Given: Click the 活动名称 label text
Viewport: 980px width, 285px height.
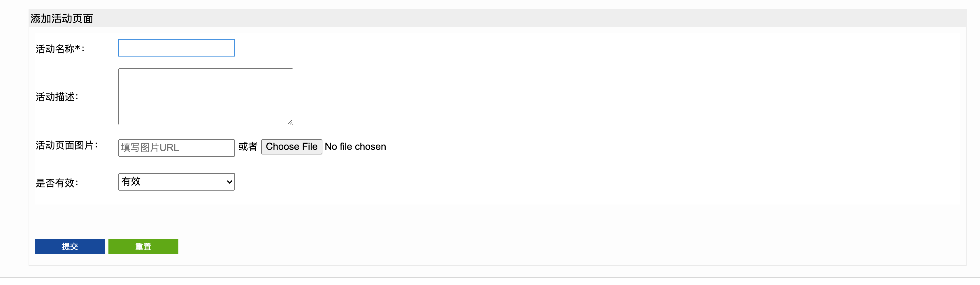Looking at the screenshot, I should [x=55, y=49].
